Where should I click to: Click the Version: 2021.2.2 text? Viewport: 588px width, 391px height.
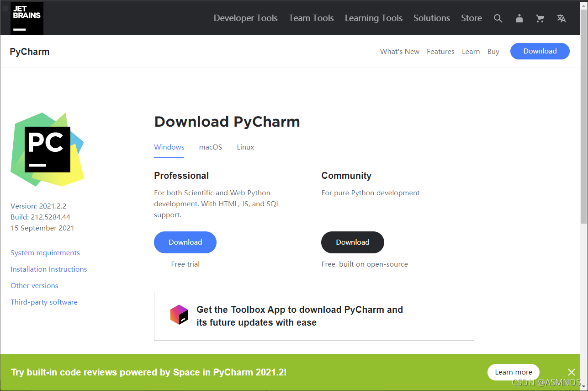pos(38,206)
